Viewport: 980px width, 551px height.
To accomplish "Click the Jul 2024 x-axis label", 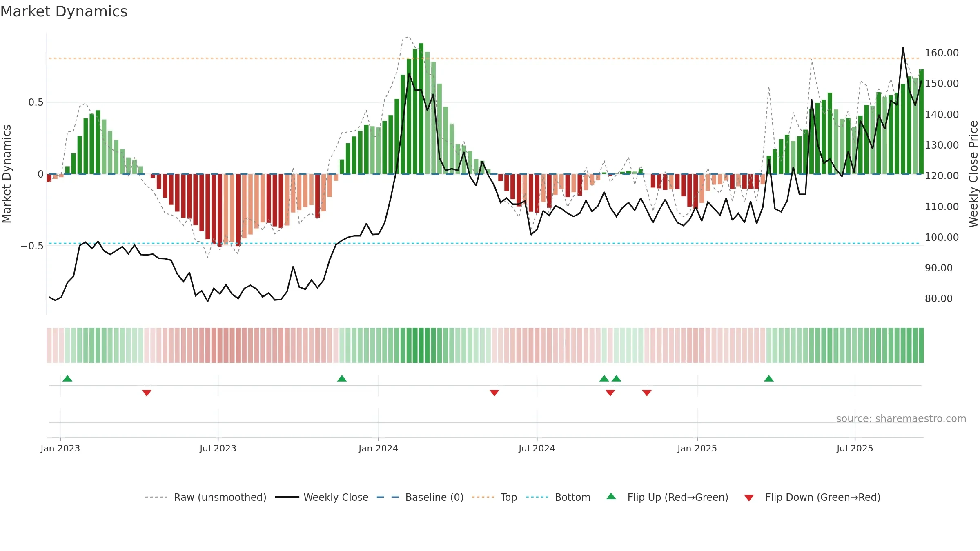I will click(537, 448).
